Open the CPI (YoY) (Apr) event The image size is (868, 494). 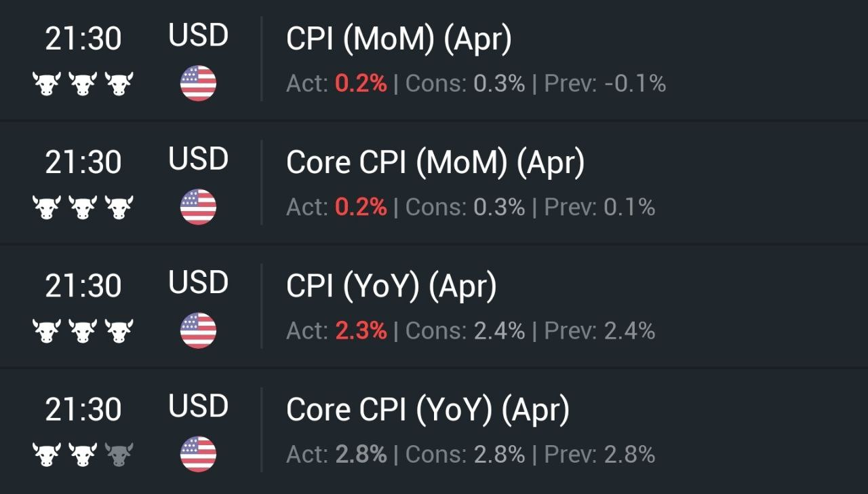point(391,286)
